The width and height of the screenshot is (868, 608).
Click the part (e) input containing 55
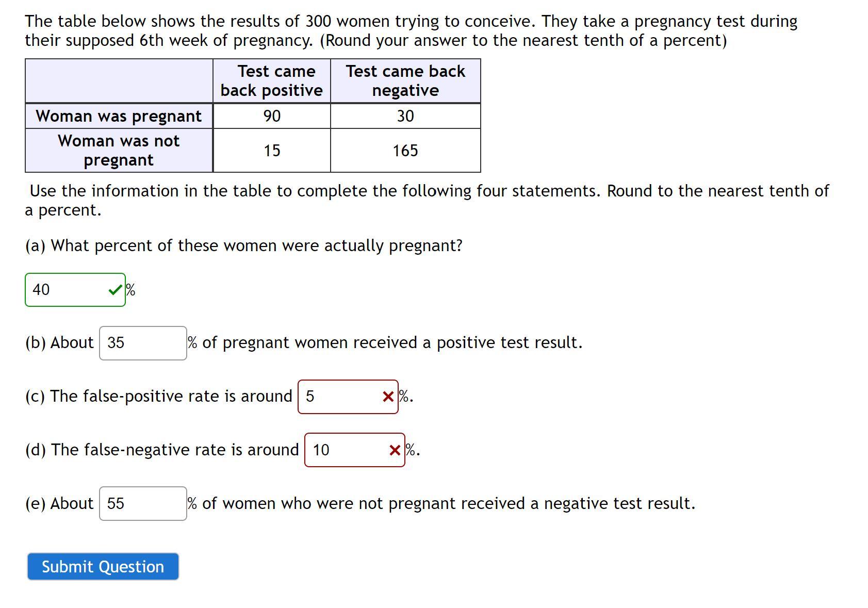click(x=143, y=503)
